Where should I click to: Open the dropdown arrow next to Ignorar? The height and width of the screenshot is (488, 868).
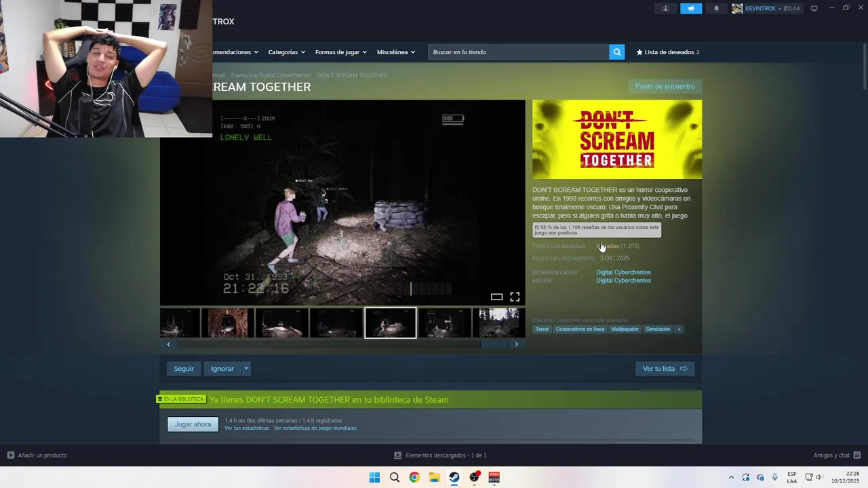click(246, 369)
